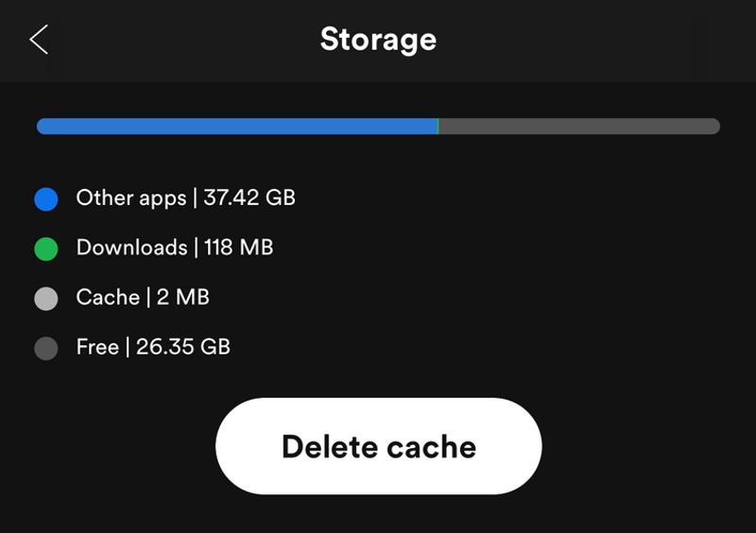Click the green Downloads dot
The image size is (756, 533).
click(x=46, y=249)
